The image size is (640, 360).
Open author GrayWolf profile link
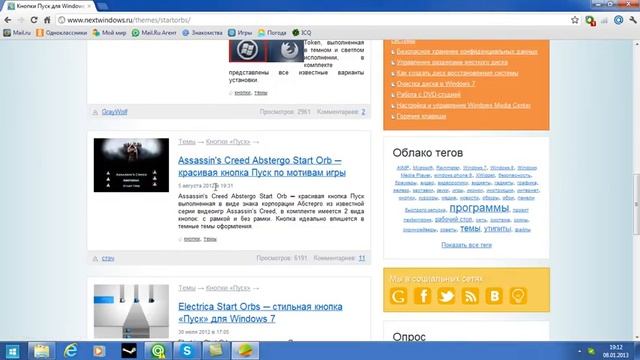(114, 112)
